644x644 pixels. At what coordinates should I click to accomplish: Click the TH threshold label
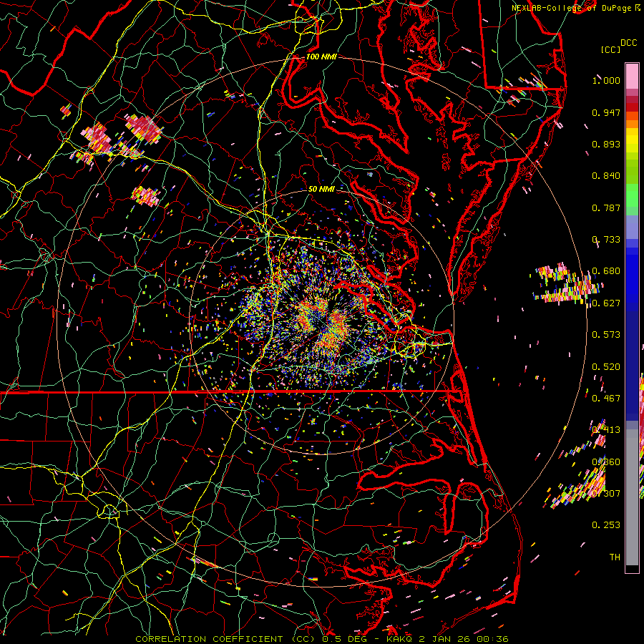coord(615,557)
